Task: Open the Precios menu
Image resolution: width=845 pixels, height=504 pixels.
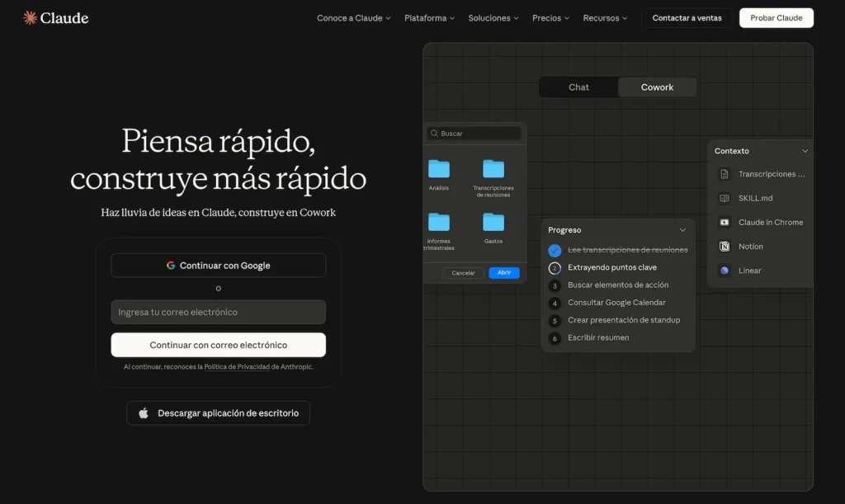Action: (550, 16)
